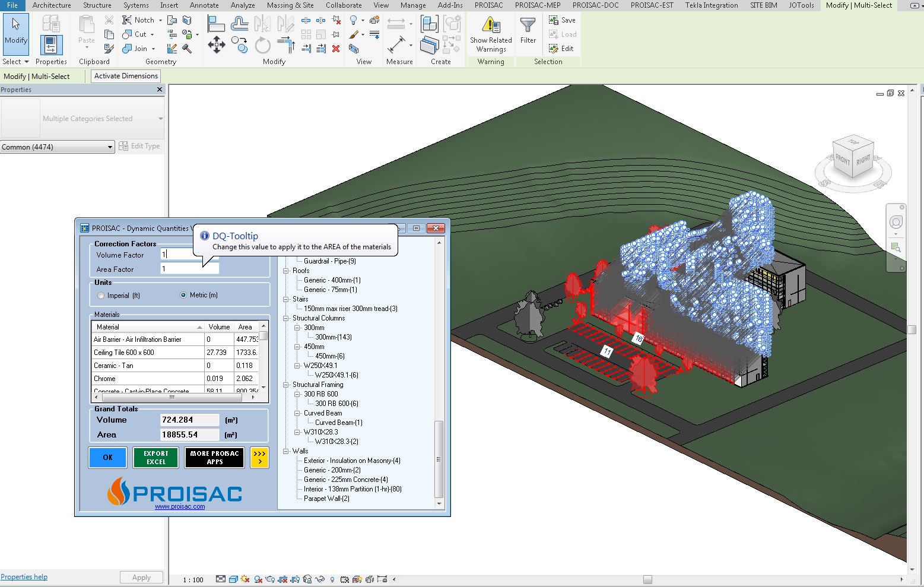Click Show Related Warnings icon
This screenshot has height=587, width=924.
pos(491,26)
